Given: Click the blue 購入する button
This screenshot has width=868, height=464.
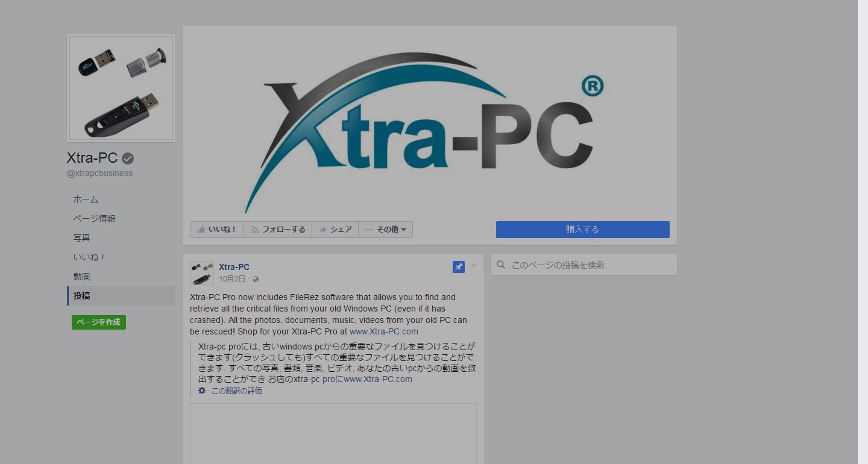Looking at the screenshot, I should pyautogui.click(x=583, y=230).
